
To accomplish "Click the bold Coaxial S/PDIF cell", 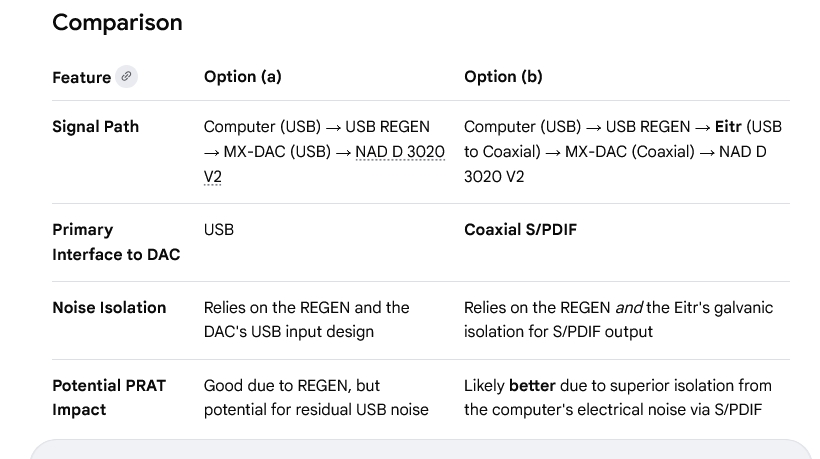I will click(520, 230).
